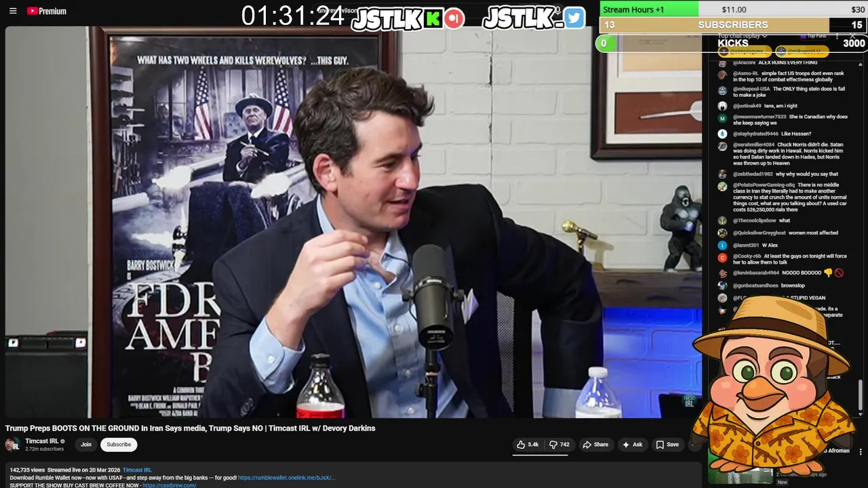Click @mikepool-USA's chat avatar
This screenshot has width=868, height=488.
(x=722, y=90)
